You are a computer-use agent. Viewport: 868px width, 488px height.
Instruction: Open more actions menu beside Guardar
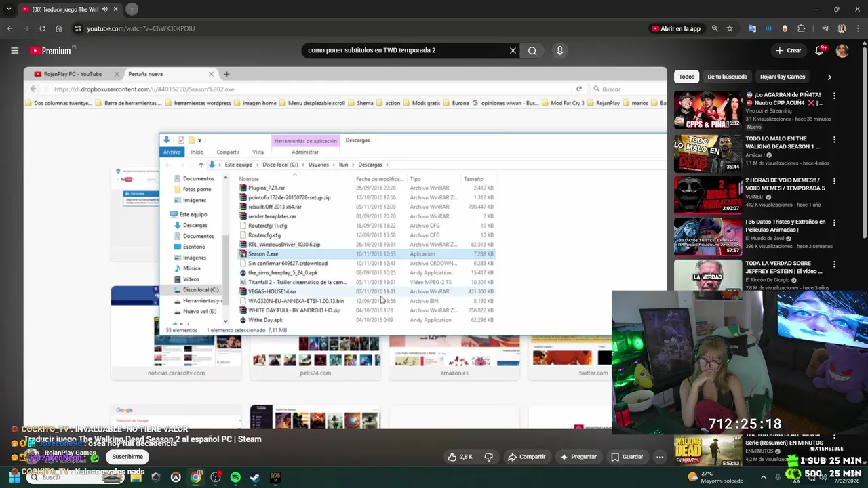tap(659, 457)
